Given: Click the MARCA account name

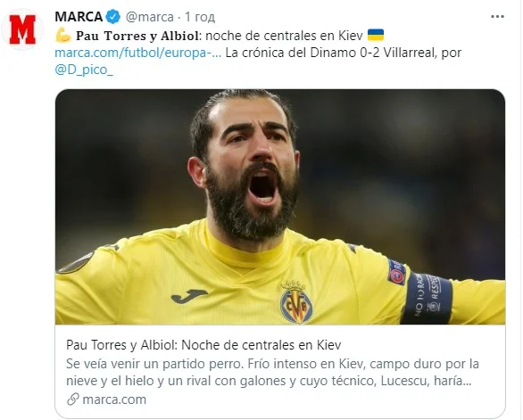Looking at the screenshot, I should (79, 17).
